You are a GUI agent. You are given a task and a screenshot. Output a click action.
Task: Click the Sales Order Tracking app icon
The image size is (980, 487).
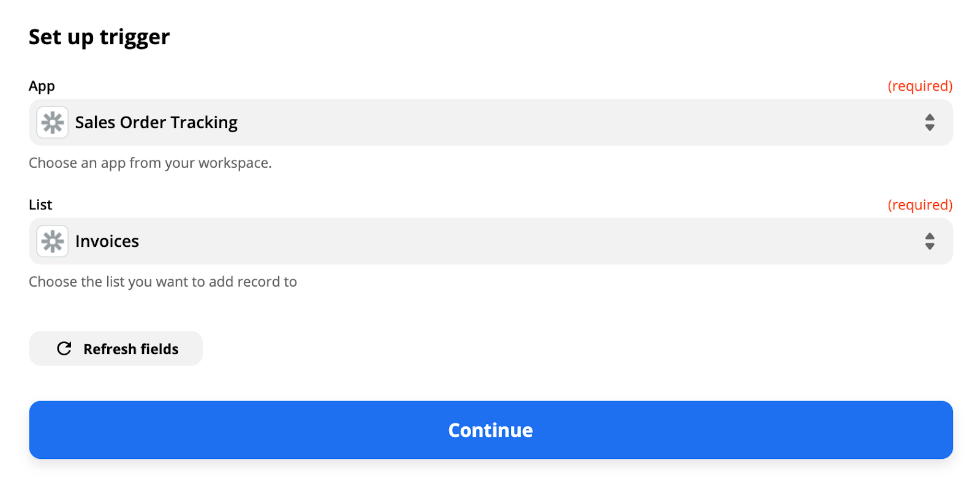click(x=53, y=123)
